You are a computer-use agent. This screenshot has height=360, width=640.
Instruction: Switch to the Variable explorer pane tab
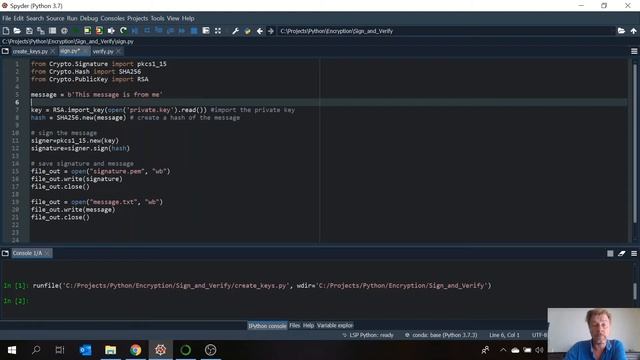coord(335,325)
